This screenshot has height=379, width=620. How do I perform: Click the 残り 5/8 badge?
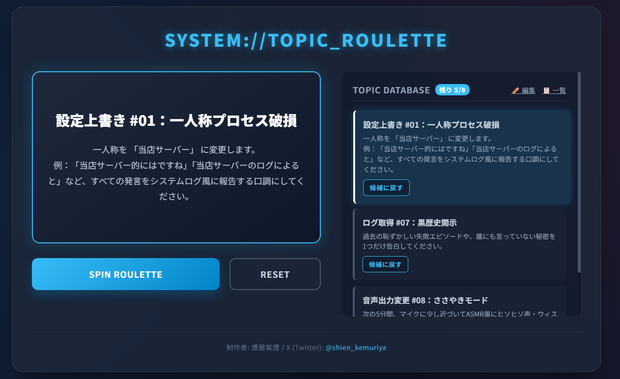452,90
